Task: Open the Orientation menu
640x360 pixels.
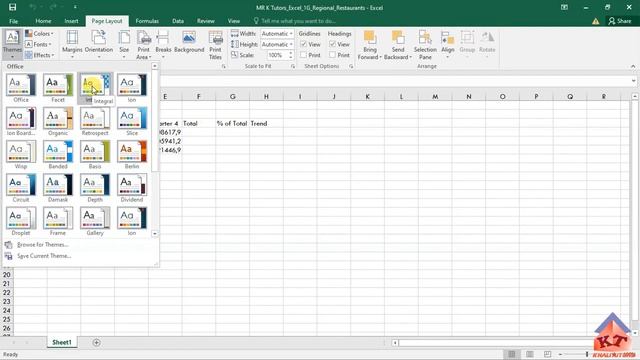Action: (x=99, y=44)
